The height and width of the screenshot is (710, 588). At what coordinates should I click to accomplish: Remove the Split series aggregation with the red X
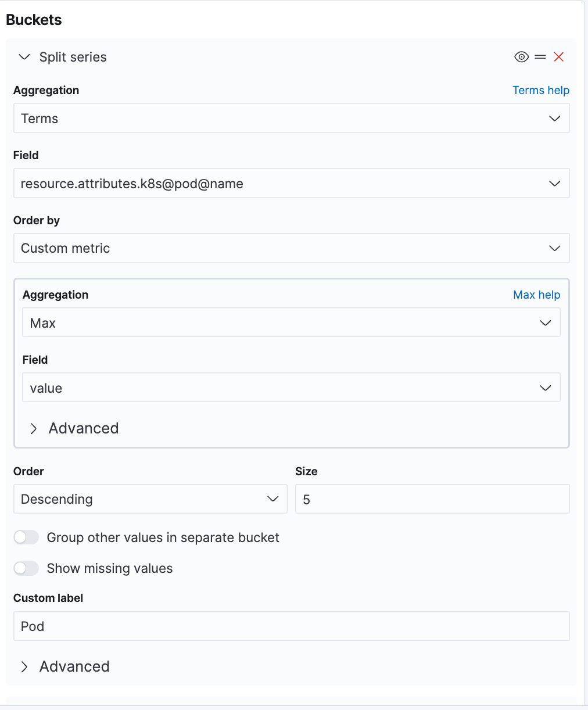click(x=558, y=56)
